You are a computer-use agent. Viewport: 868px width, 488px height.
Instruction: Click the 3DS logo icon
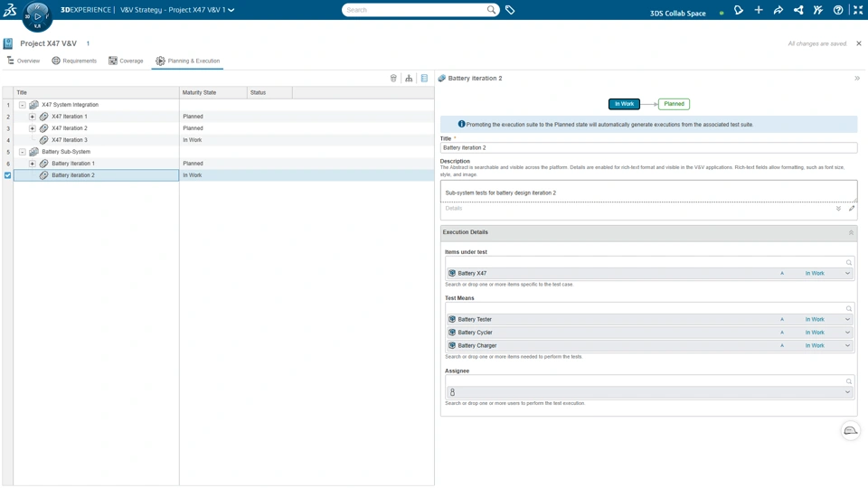point(10,9)
